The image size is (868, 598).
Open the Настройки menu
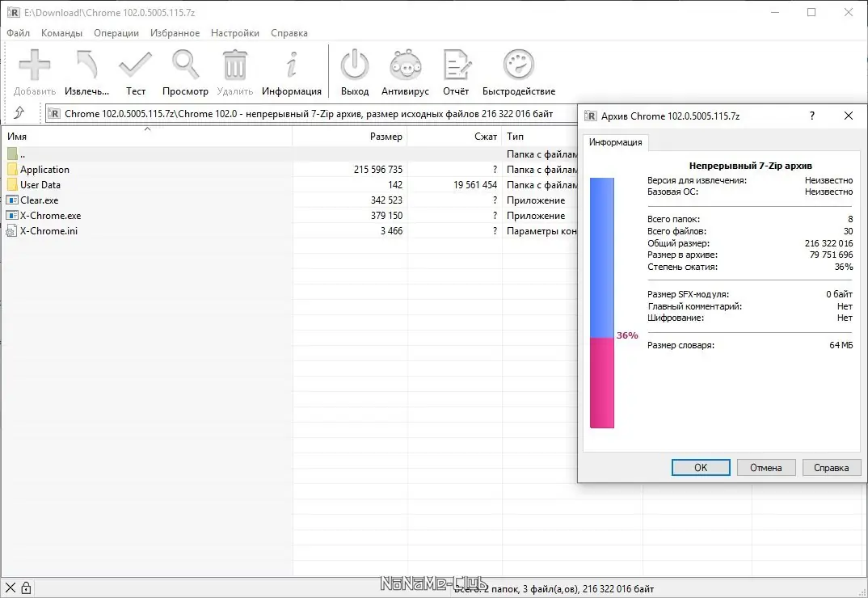click(234, 33)
